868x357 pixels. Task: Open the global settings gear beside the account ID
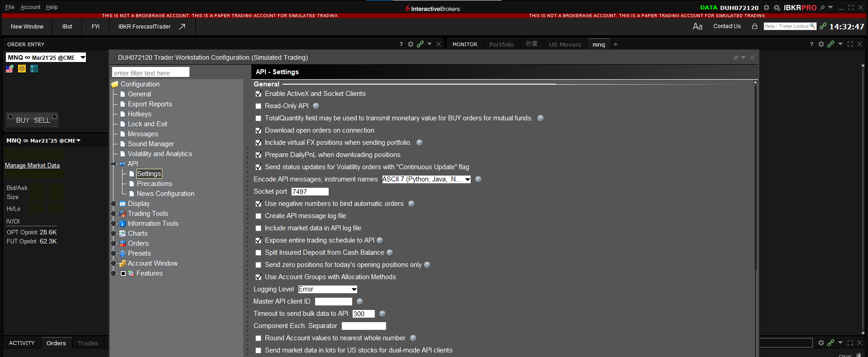pyautogui.click(x=766, y=8)
